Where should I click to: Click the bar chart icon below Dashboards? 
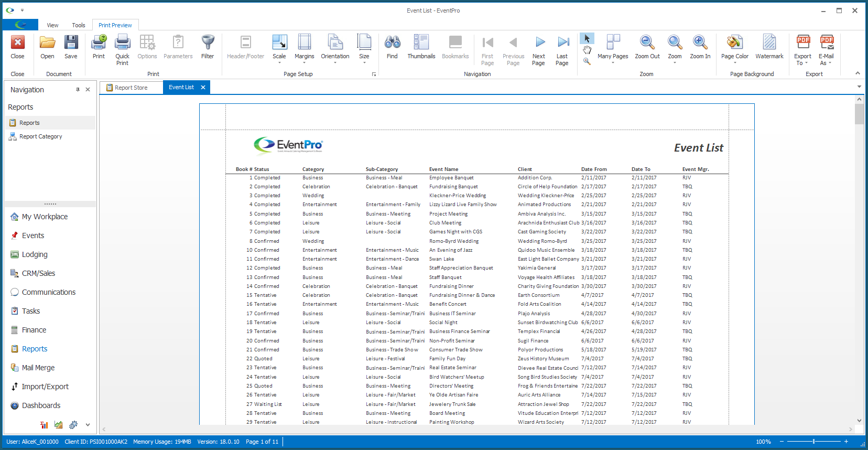pos(44,425)
